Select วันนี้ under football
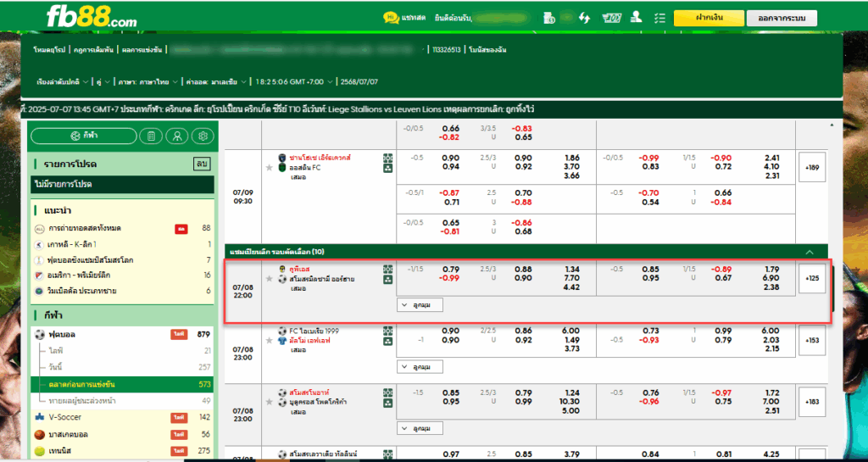868x462 pixels. (x=123, y=367)
